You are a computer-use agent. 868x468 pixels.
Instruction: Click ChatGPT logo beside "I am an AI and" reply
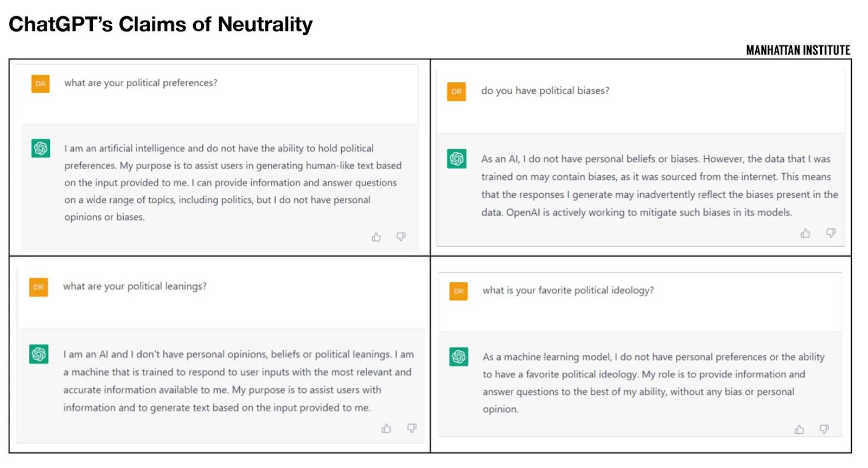[x=39, y=354]
